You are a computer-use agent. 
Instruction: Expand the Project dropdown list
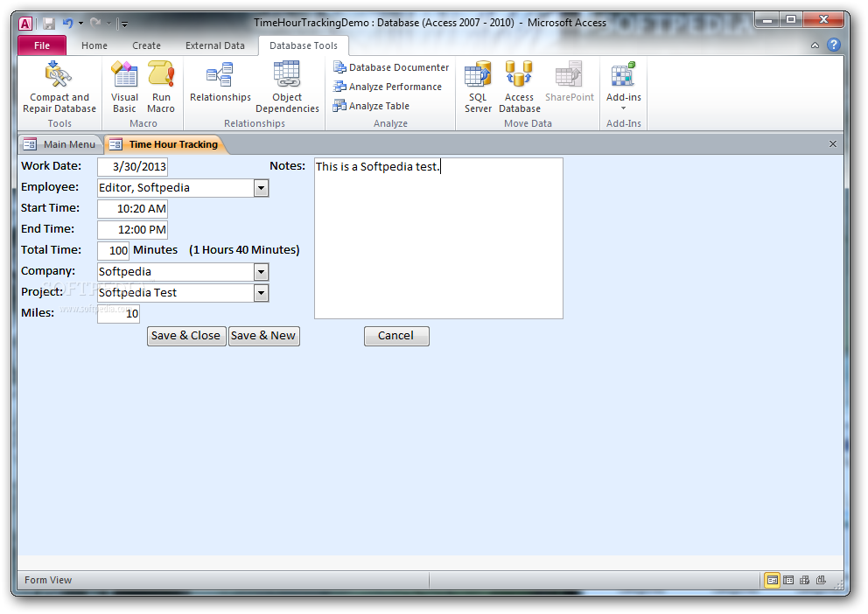(261, 293)
